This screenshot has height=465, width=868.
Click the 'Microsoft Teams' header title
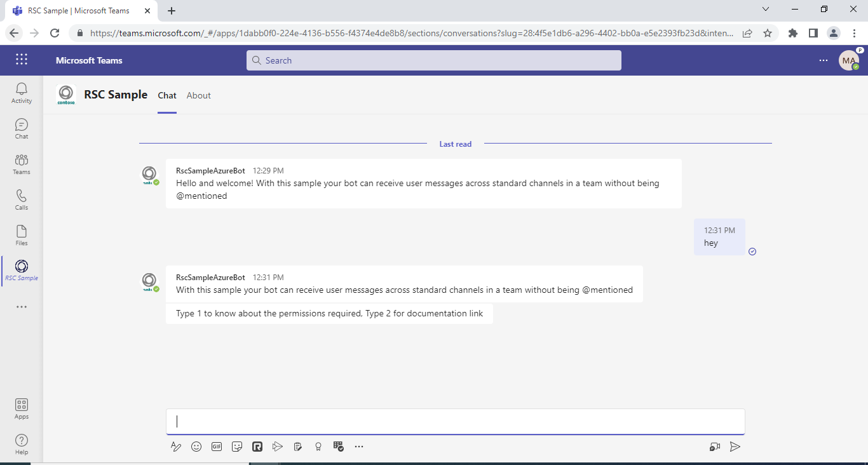[x=89, y=60]
